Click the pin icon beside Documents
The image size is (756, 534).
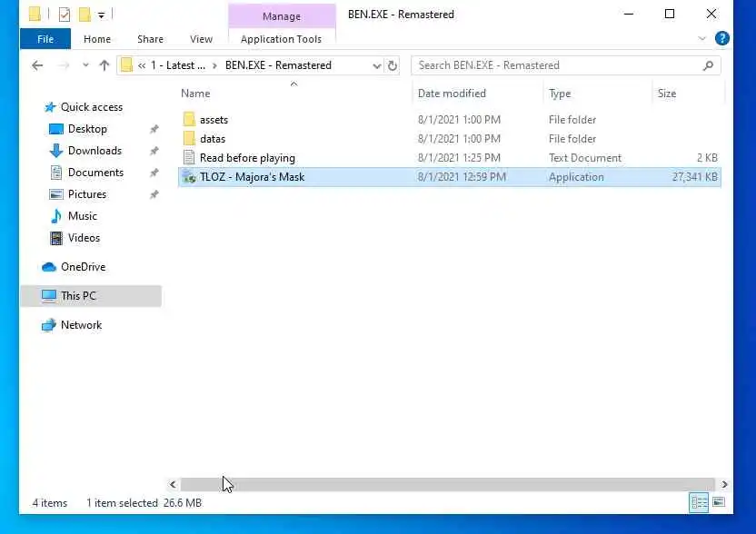154,173
